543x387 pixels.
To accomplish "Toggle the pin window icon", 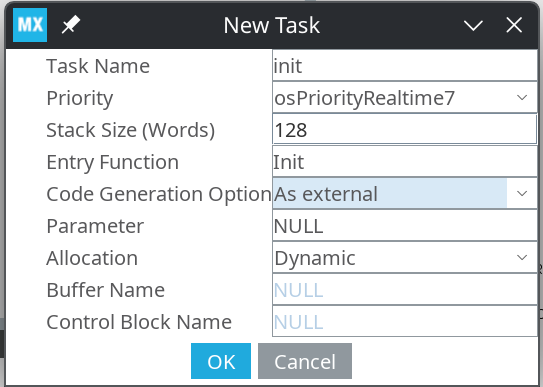I will click(71, 25).
